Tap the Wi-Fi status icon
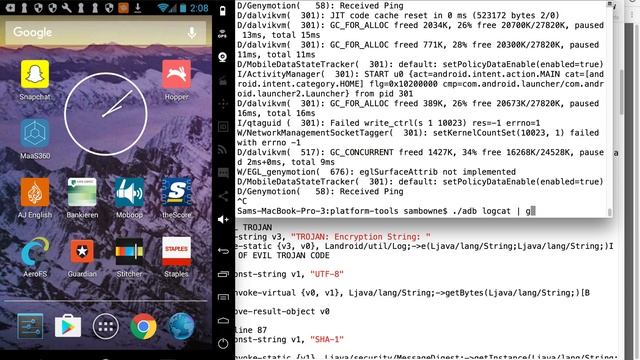640x360 pixels. (x=163, y=8)
